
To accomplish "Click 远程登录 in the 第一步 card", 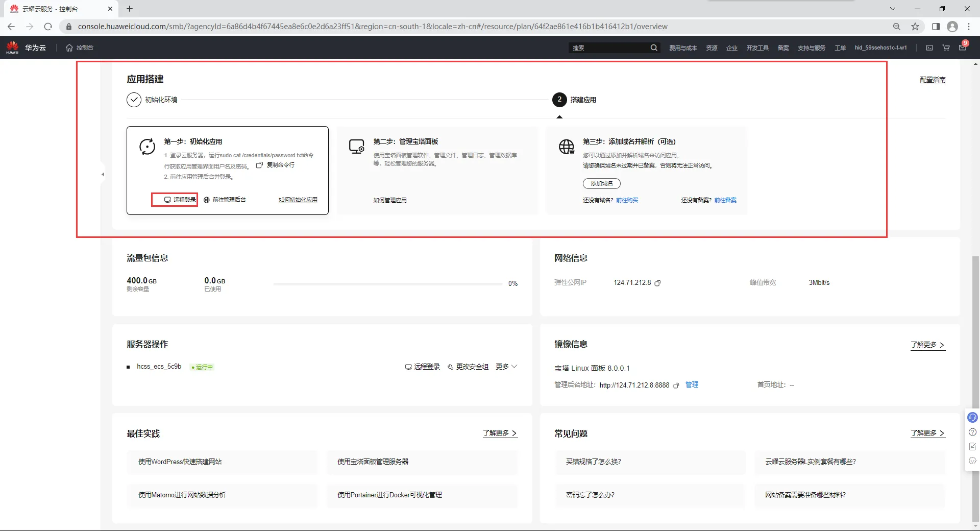I will 180,200.
